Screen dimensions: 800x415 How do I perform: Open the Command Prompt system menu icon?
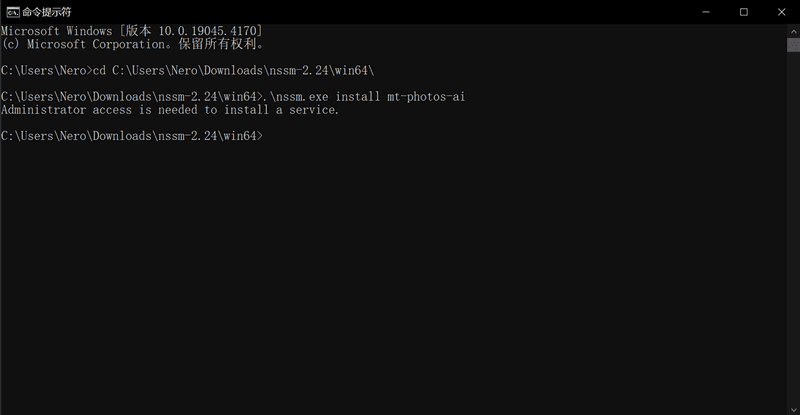(11, 12)
